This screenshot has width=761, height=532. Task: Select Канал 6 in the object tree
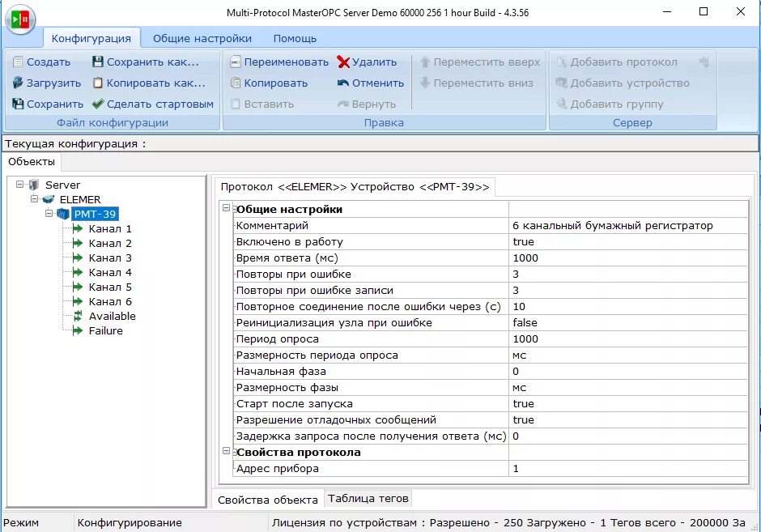pos(110,301)
